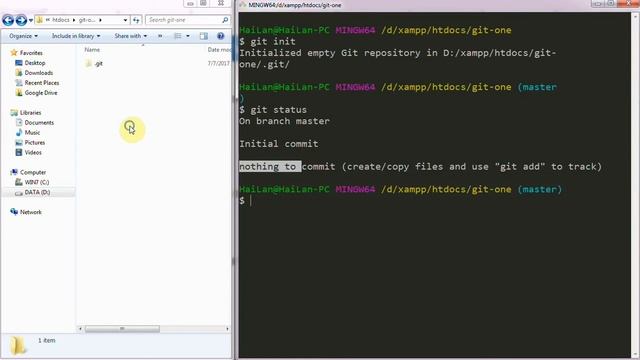The image size is (640, 360).
Task: Click the git-o... breadcrumb segment
Action: (87, 20)
